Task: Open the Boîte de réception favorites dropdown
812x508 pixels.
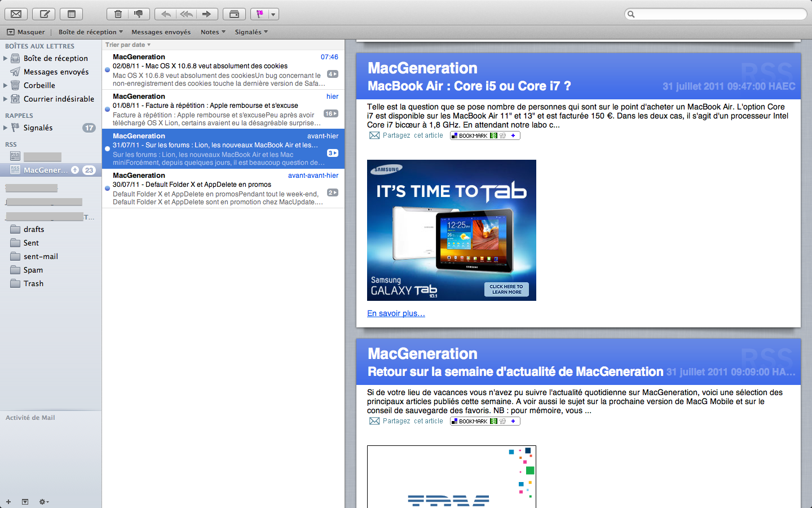Action: pyautogui.click(x=90, y=32)
